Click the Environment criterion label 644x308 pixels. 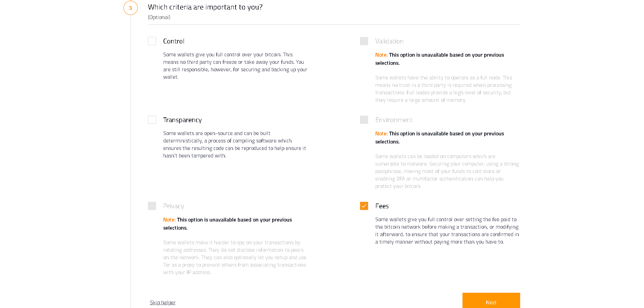[x=394, y=120]
